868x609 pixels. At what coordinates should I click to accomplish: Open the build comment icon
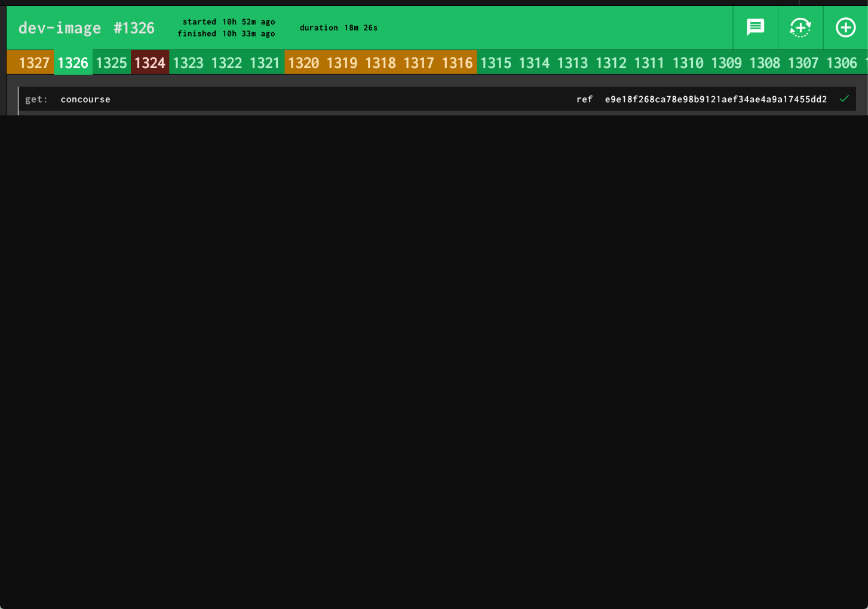756,27
